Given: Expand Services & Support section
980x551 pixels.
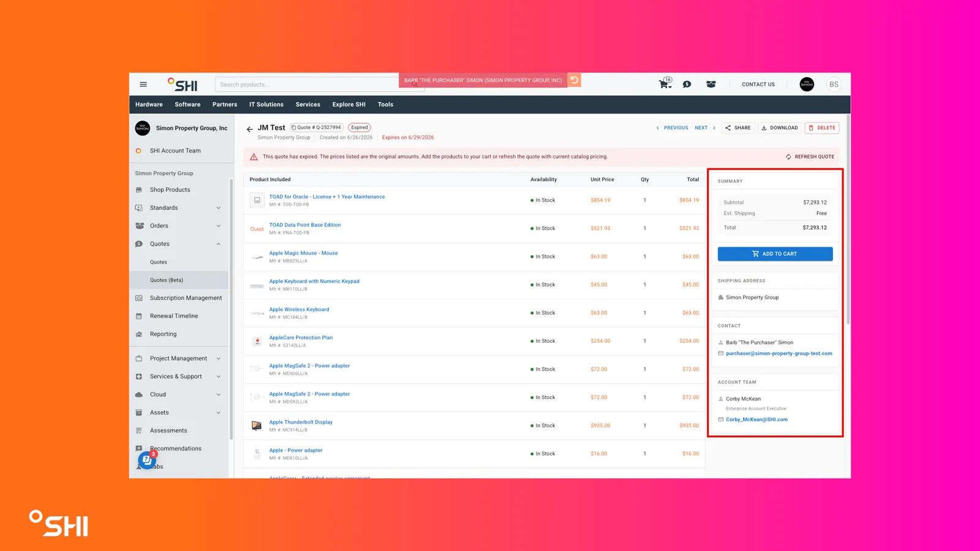Looking at the screenshot, I should [x=218, y=377].
